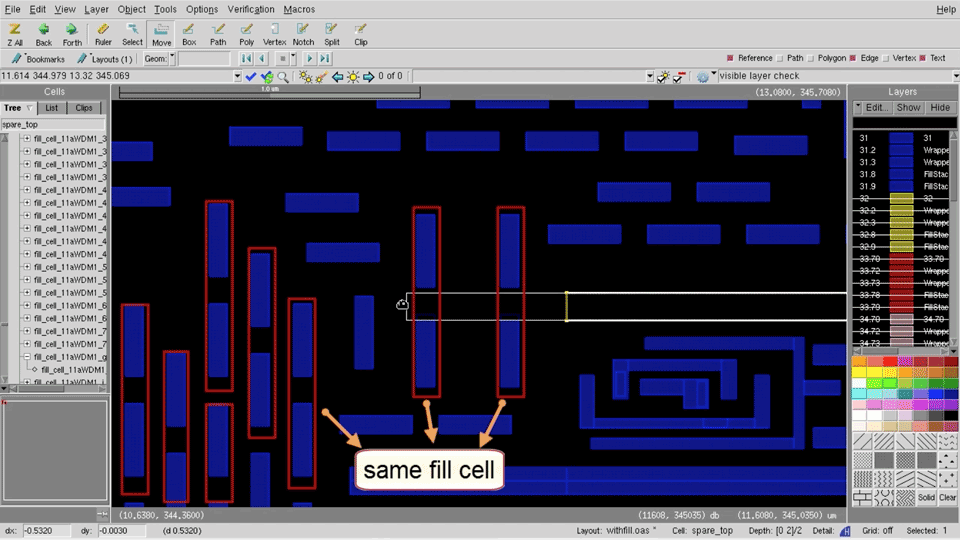Go to previous result with left blue arrow

pyautogui.click(x=337, y=77)
